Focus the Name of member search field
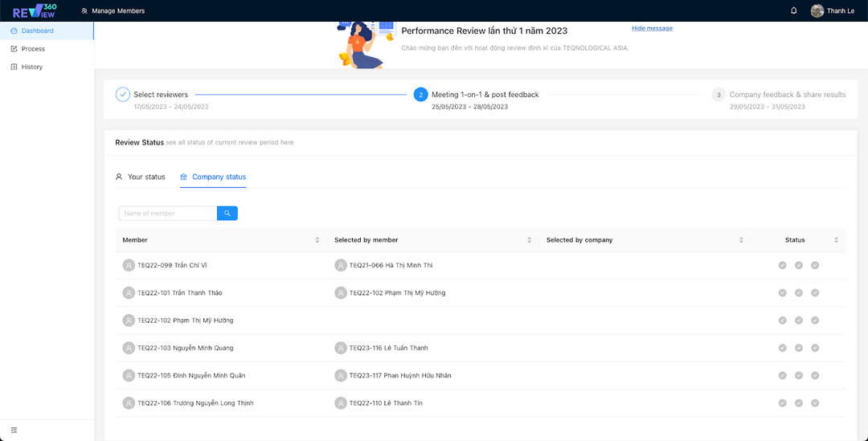This screenshot has height=441, width=868. click(168, 213)
